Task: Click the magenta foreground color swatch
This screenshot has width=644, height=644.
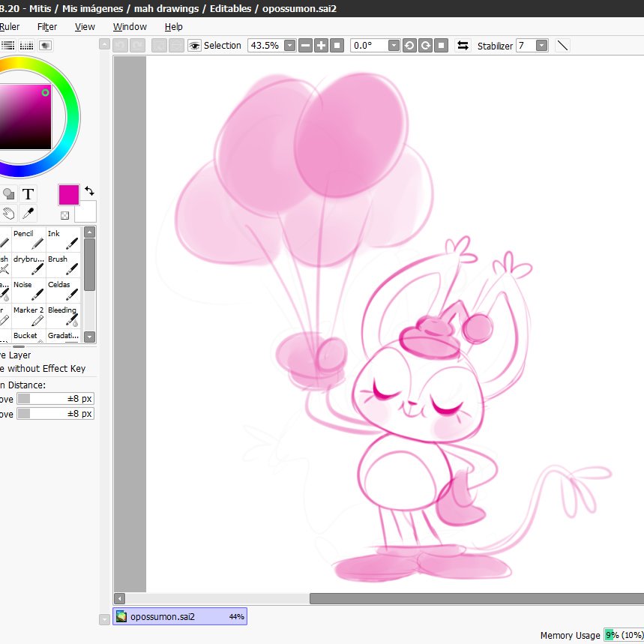Action: [x=68, y=195]
